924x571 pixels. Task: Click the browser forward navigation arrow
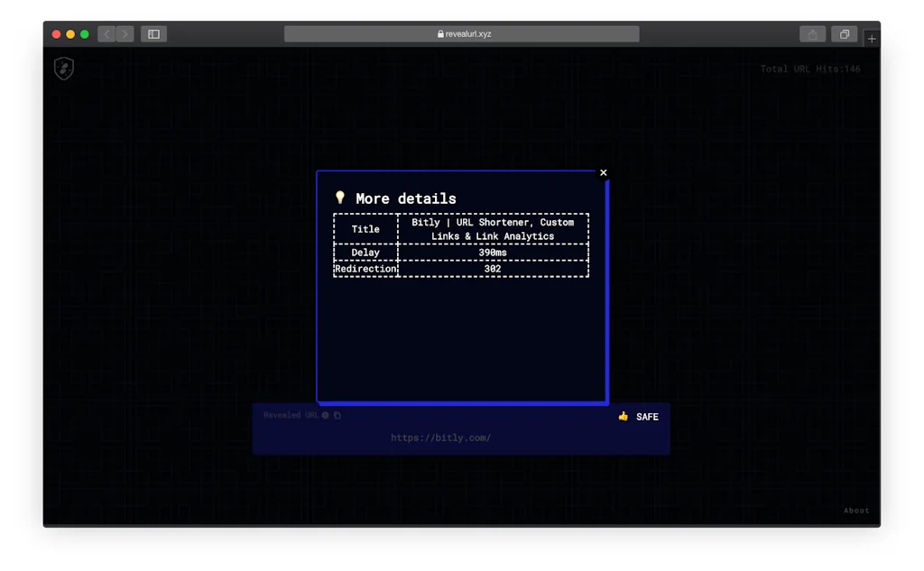pos(125,33)
